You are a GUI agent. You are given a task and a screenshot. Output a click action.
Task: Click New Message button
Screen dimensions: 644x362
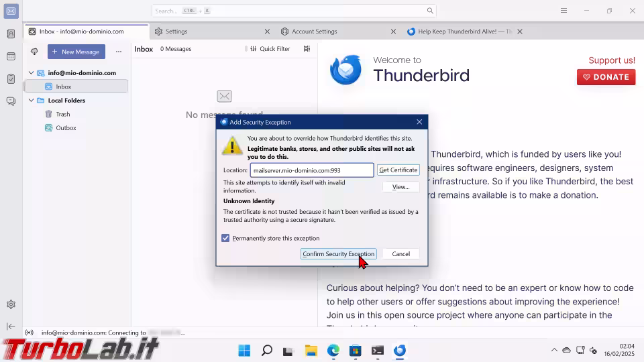click(x=76, y=52)
